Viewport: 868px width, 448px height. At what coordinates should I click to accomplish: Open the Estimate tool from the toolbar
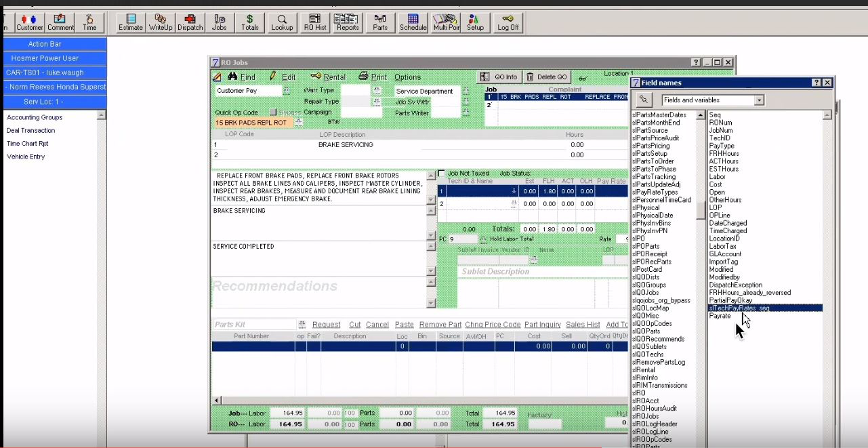pos(129,18)
